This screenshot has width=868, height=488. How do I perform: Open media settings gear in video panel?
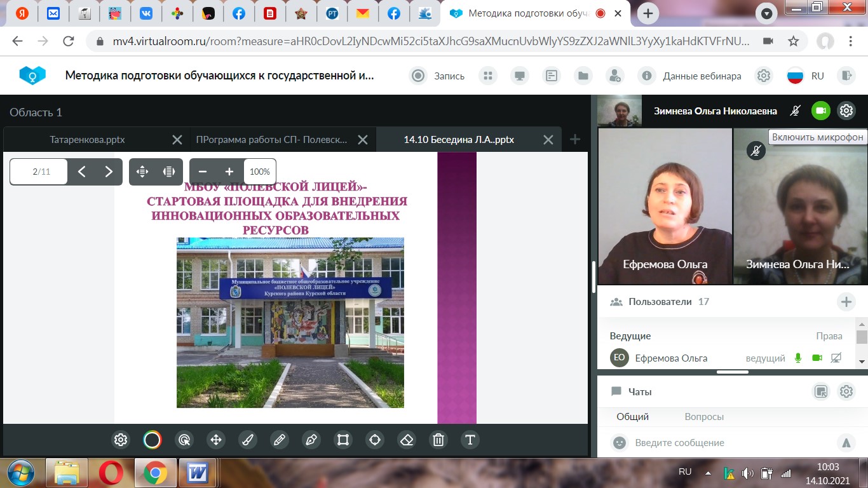pyautogui.click(x=846, y=111)
